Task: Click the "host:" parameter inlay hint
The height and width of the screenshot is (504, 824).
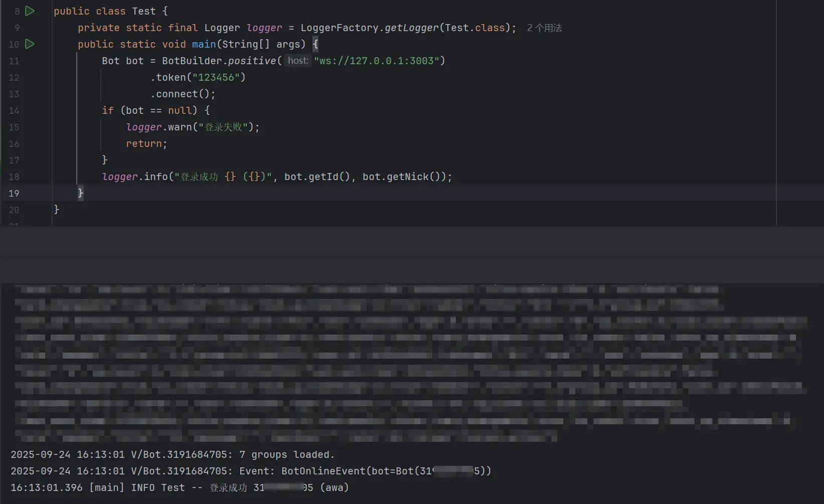Action: pyautogui.click(x=298, y=61)
